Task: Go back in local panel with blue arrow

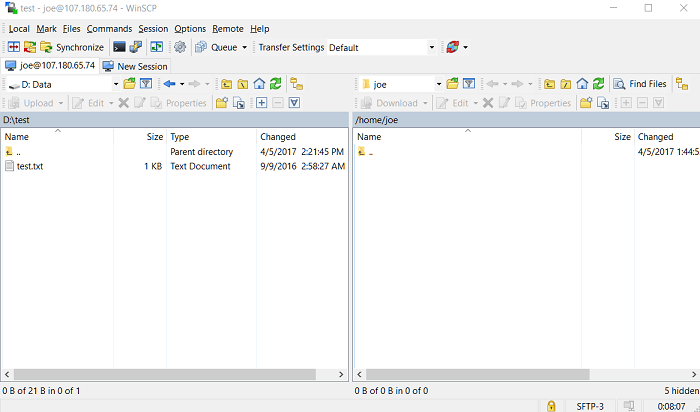Action: point(170,84)
